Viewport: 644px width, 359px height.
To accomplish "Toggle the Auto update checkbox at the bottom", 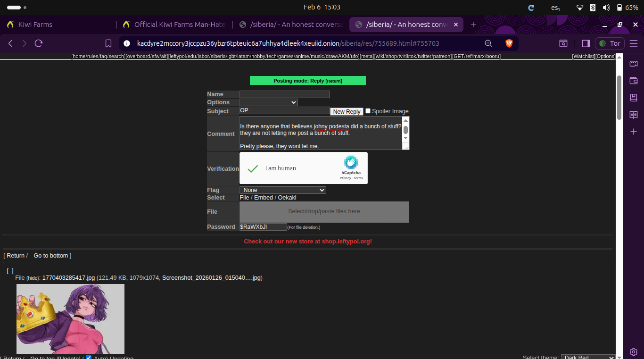I will tap(89, 358).
